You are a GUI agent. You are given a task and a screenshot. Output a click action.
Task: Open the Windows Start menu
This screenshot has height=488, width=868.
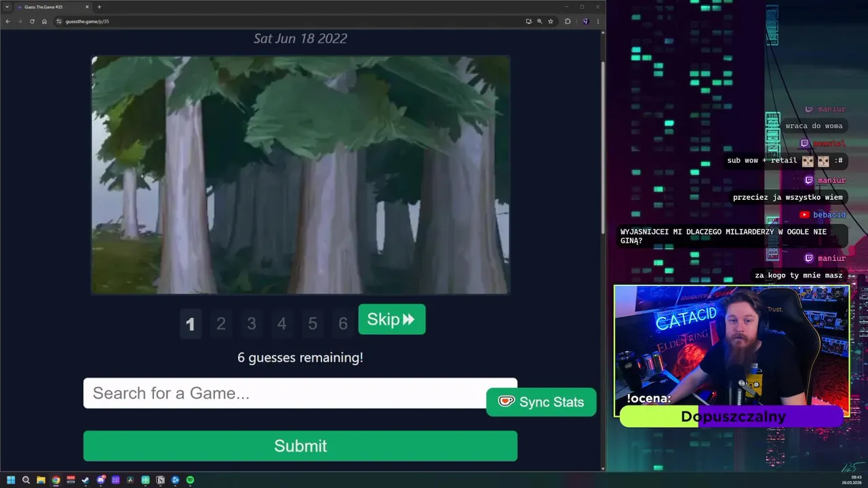click(x=11, y=480)
